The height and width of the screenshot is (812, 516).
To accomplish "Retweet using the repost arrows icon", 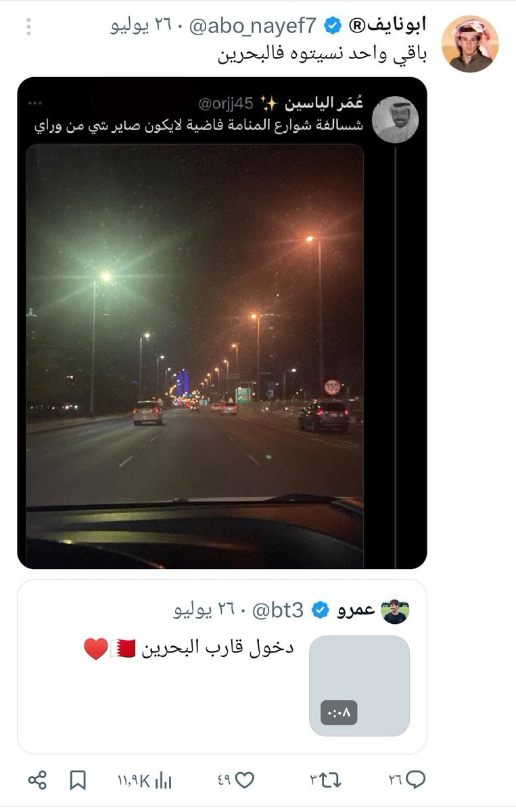I will [325, 780].
